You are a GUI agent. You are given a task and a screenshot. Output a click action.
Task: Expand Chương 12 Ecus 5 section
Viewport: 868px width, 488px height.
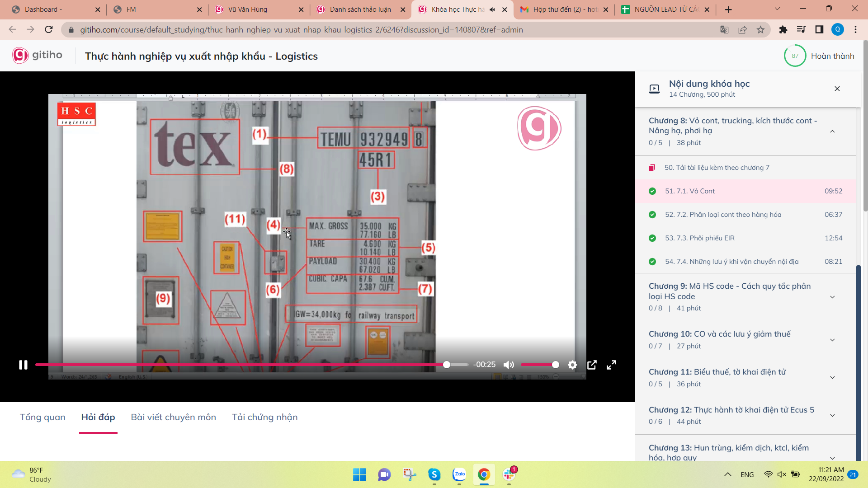(x=832, y=416)
